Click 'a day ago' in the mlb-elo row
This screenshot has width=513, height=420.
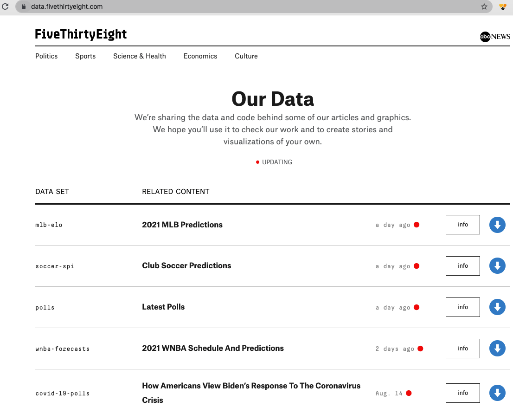click(392, 225)
